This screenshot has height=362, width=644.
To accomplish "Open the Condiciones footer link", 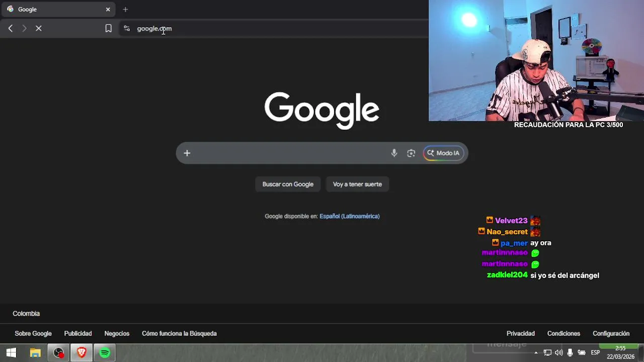I will tap(563, 333).
